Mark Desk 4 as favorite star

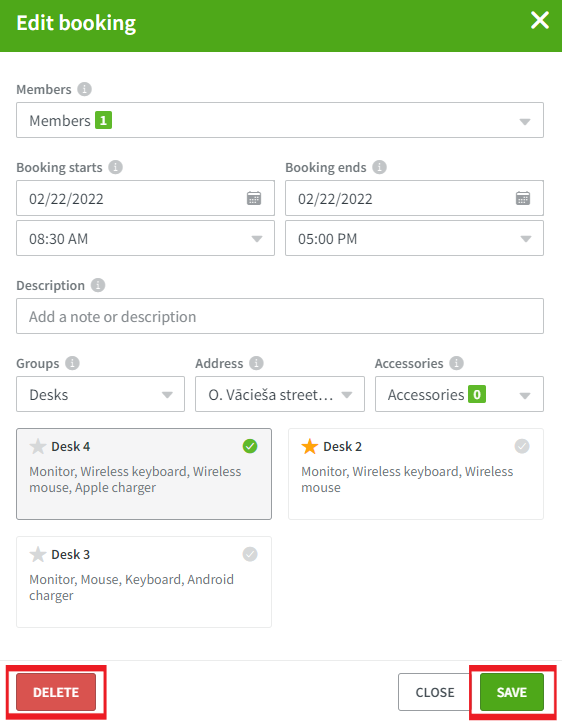point(37,446)
